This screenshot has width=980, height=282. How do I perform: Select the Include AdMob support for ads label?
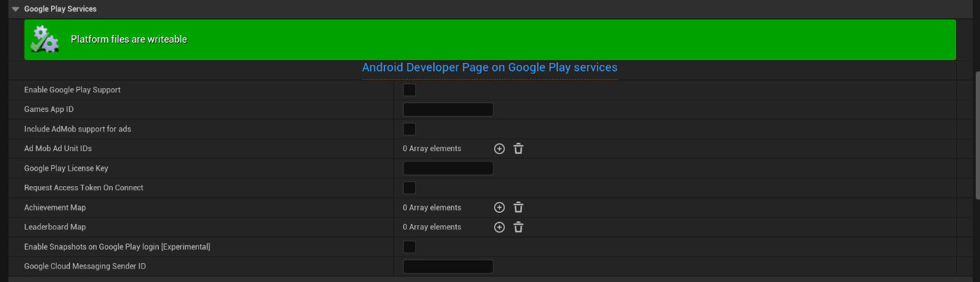(x=78, y=129)
